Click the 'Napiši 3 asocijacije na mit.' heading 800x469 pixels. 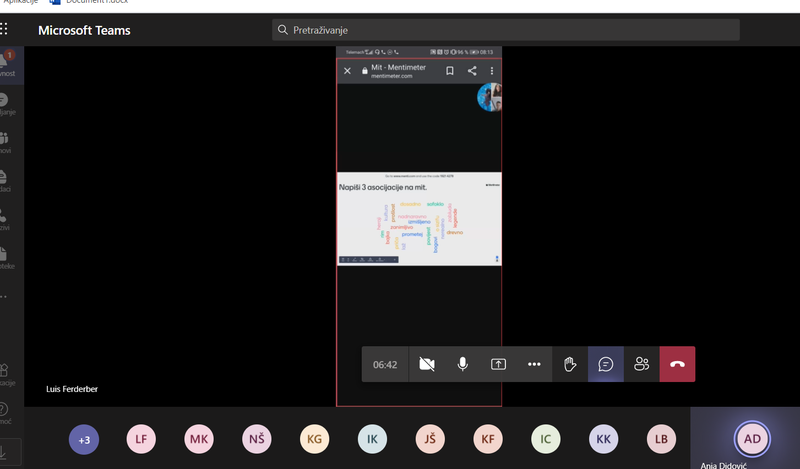tap(383, 187)
